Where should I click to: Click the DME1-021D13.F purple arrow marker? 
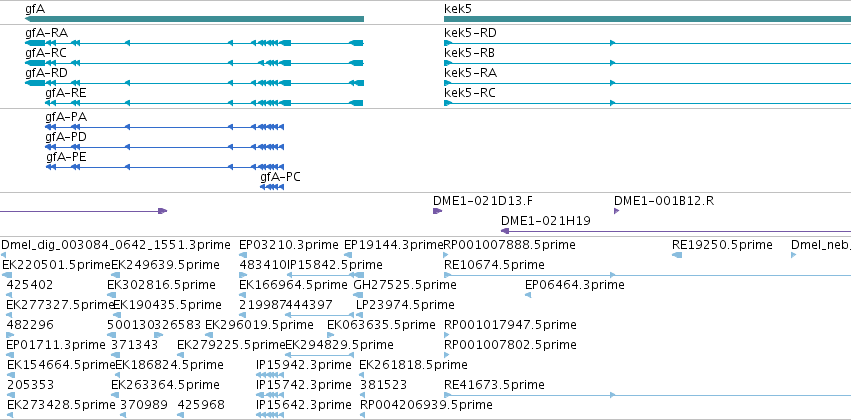437,211
